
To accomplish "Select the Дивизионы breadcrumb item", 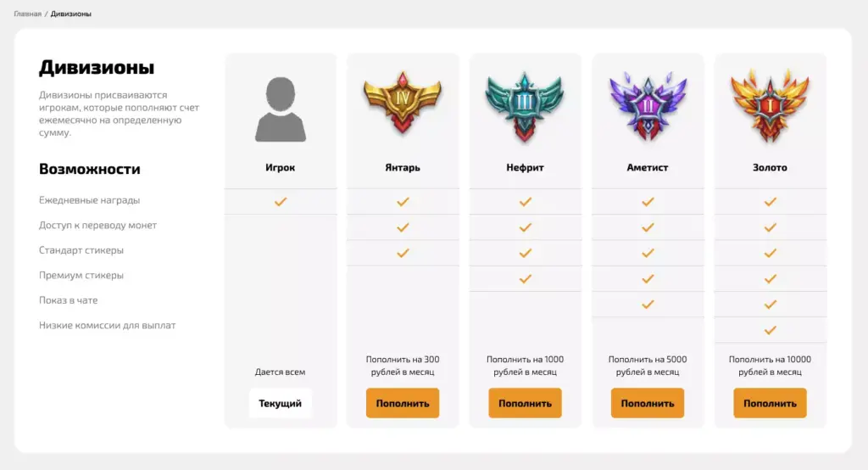I will click(71, 14).
